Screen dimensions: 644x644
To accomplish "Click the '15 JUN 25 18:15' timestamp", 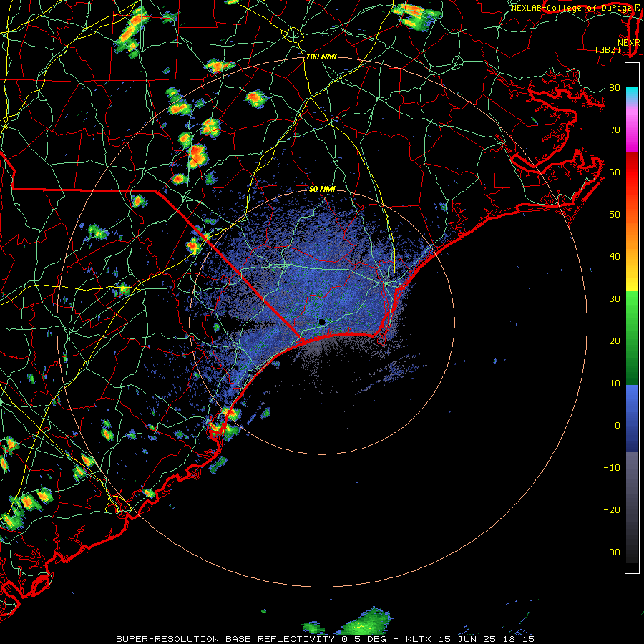I will pyautogui.click(x=485, y=639).
